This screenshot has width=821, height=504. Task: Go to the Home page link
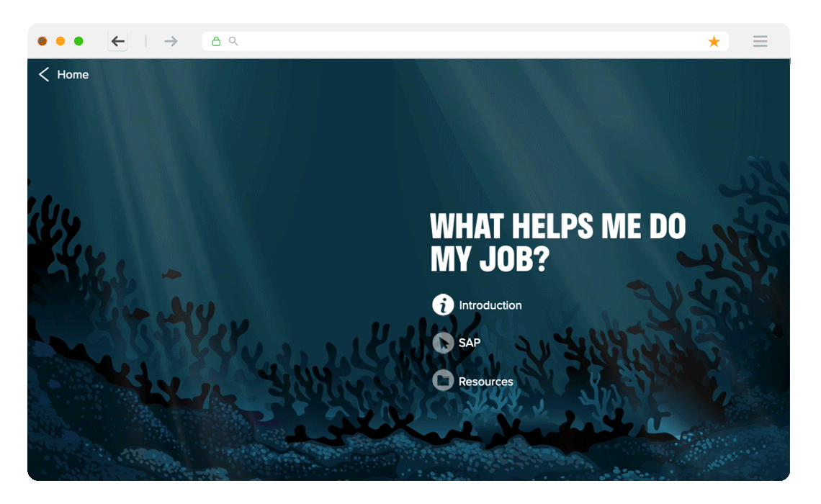73,75
